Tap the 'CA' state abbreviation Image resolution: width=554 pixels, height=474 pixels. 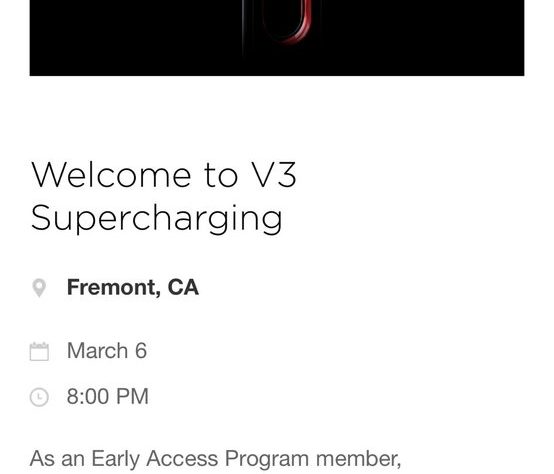tap(183, 287)
